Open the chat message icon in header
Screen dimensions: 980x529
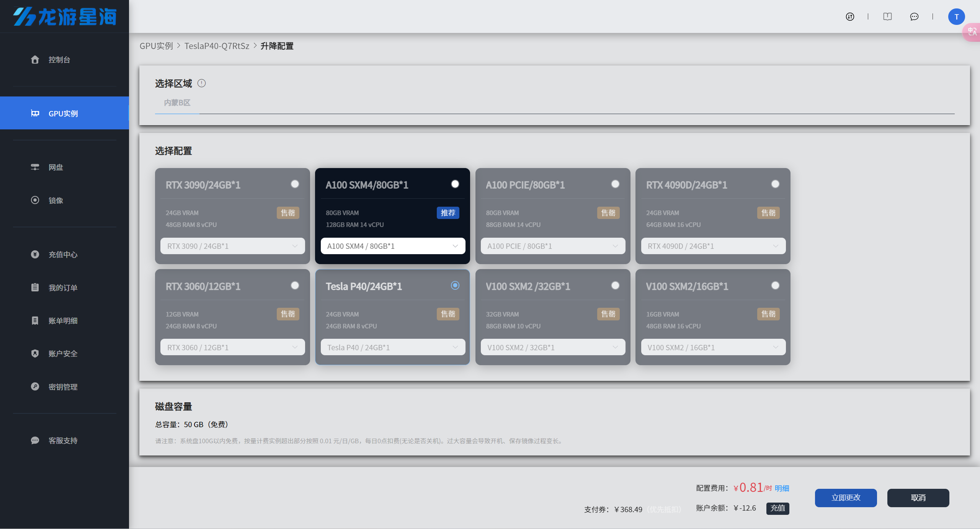pos(914,16)
